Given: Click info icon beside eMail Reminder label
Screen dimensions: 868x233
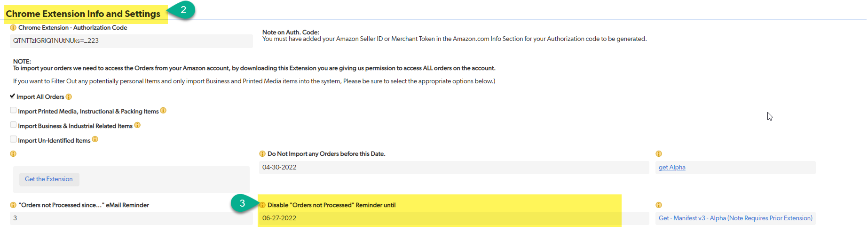Looking at the screenshot, I should [x=13, y=205].
